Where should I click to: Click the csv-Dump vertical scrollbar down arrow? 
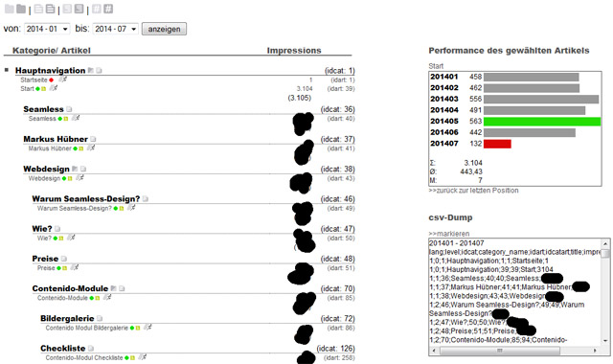tap(606, 341)
